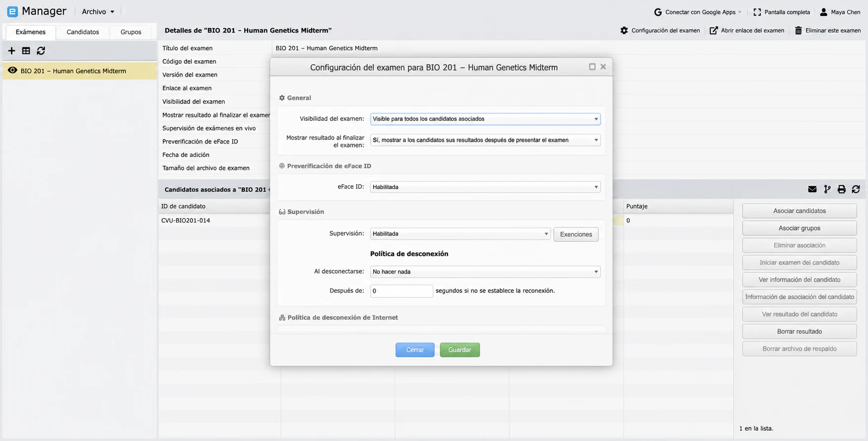
Task: Click Asociar candidatos button
Action: (x=799, y=211)
